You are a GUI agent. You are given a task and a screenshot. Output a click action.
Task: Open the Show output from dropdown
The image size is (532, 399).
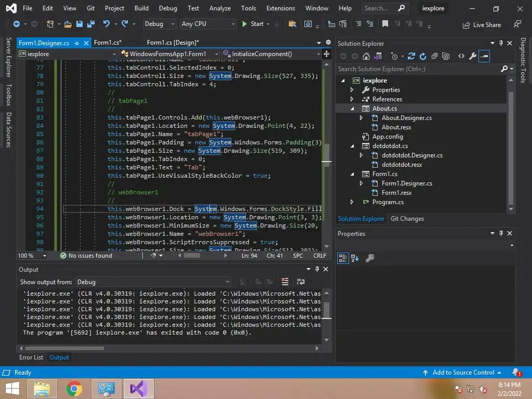[x=153, y=282]
